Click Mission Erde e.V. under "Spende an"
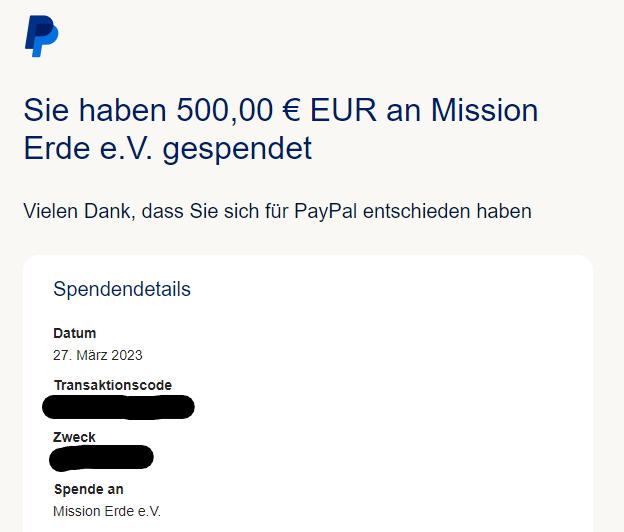Screen dimensions: 624x532 coord(107,511)
